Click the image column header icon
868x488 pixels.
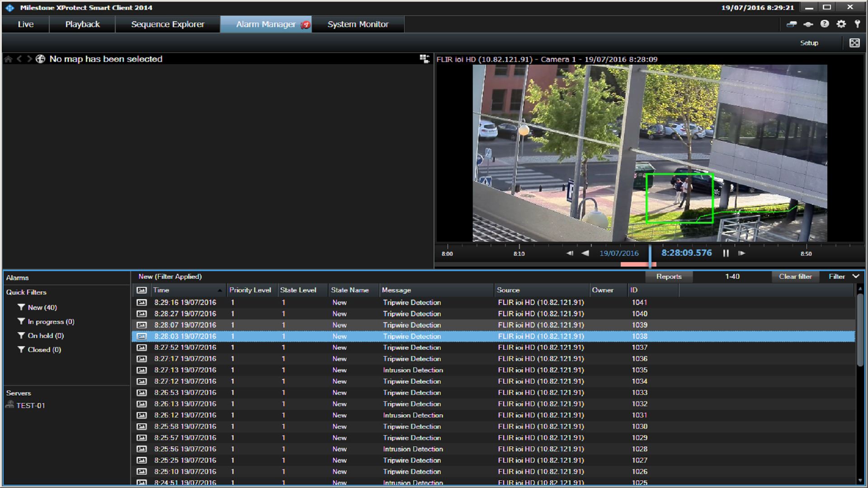[142, 290]
